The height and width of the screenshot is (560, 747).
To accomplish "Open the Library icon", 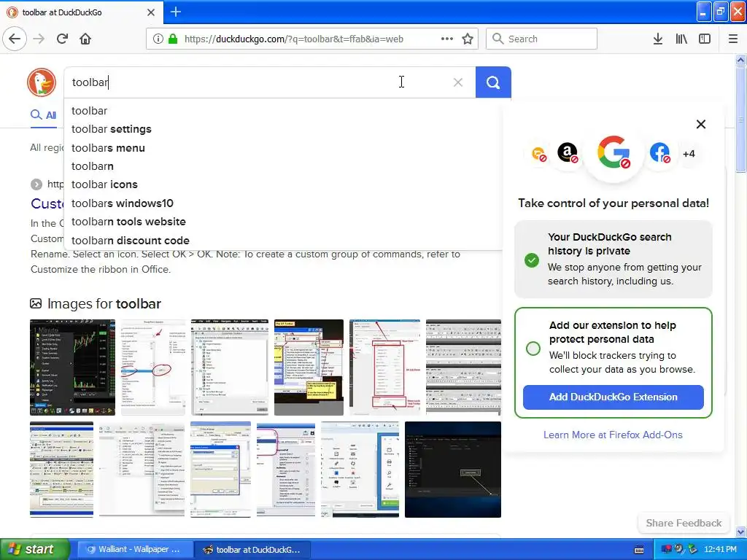I will (x=681, y=39).
